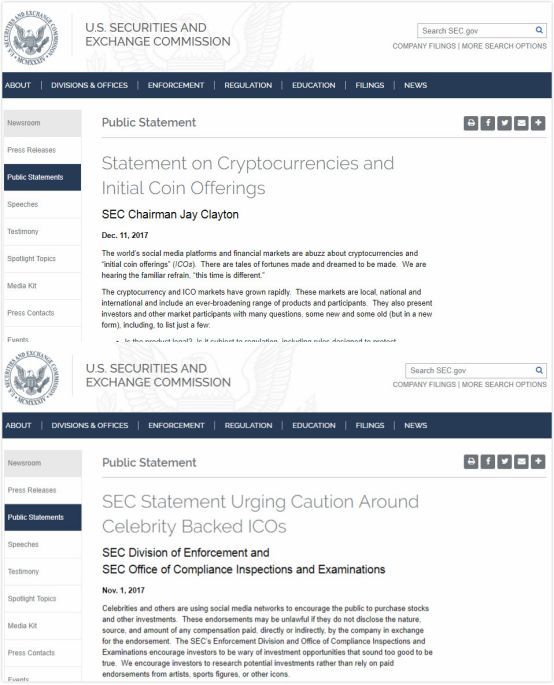Share Celebrity Backed ICOs statement on Twitter
Image resolution: width=554 pixels, height=685 pixels.
click(x=504, y=461)
